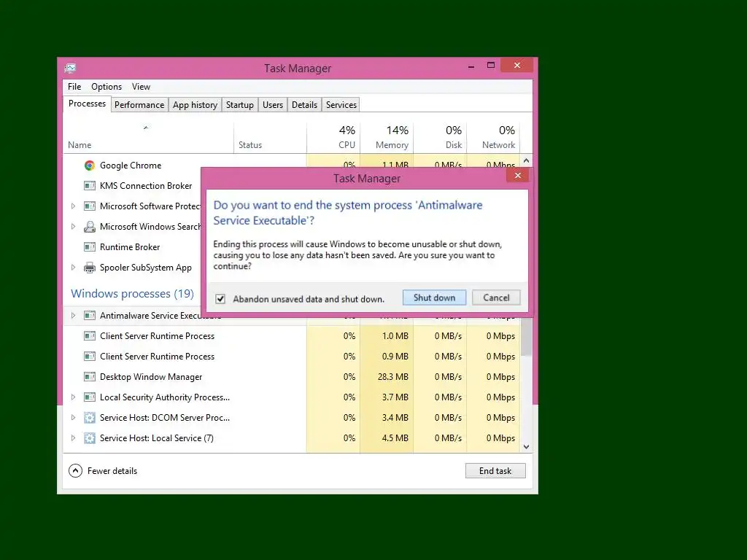The width and height of the screenshot is (747, 560).
Task: Click Cancel in the dialog
Action: pos(496,297)
